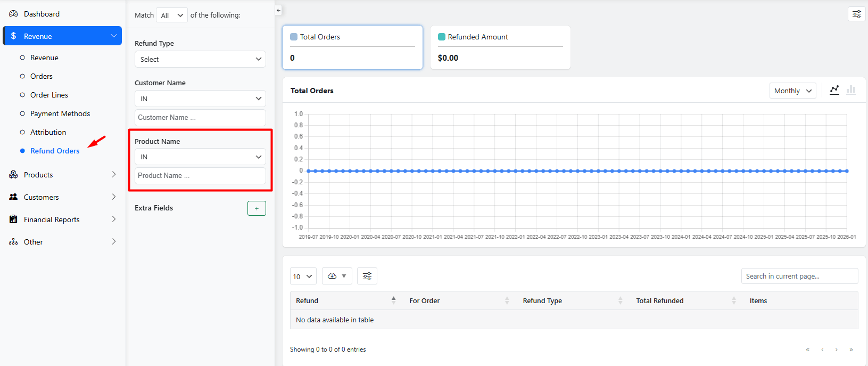
Task: Toggle the Refunded Amount metric card
Action: (500, 47)
